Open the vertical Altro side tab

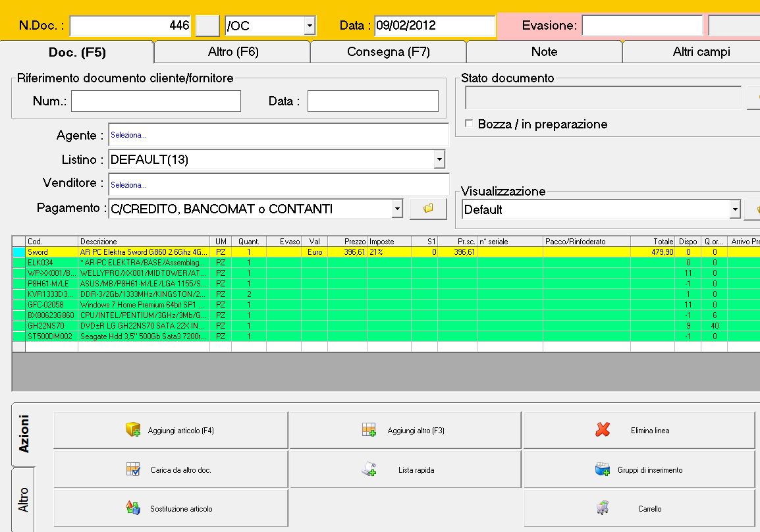(x=24, y=500)
